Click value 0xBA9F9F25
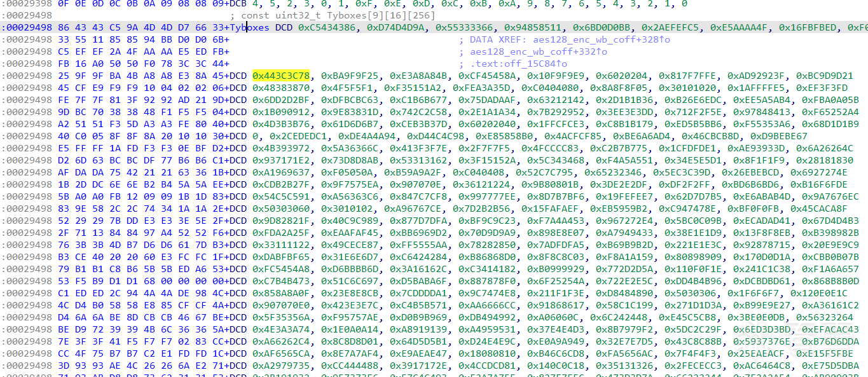The height and width of the screenshot is (377, 868). click(350, 76)
